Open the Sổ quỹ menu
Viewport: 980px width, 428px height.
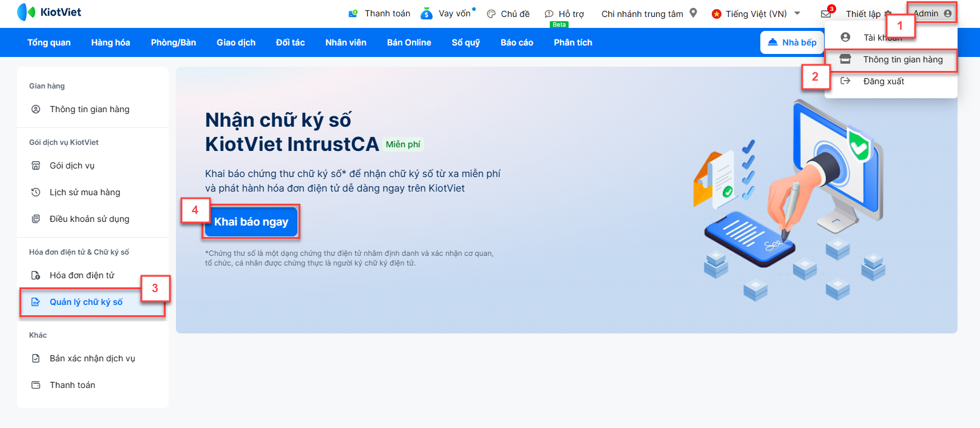[x=466, y=42]
